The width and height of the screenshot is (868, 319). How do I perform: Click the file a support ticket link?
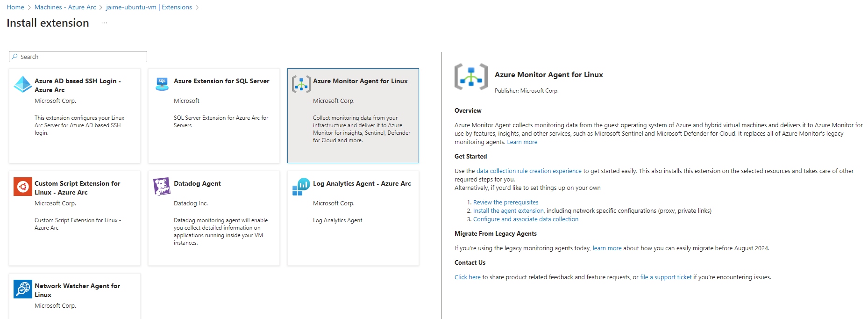point(666,277)
